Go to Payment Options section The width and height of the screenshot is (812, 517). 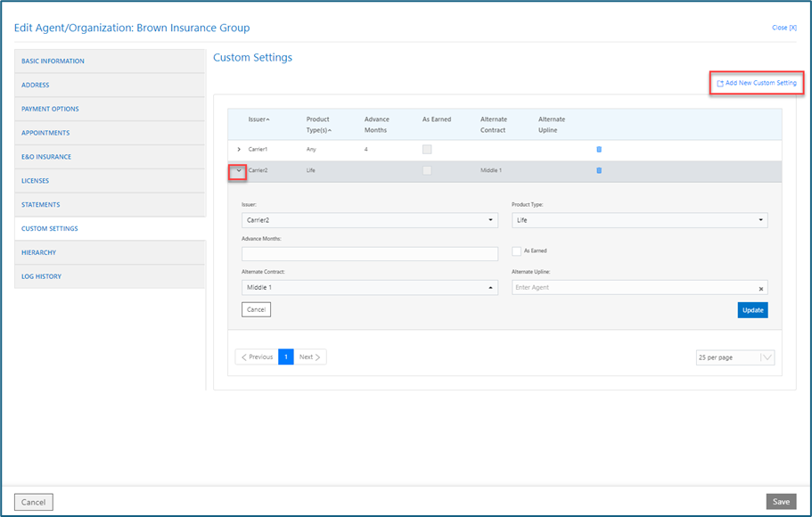click(x=110, y=109)
